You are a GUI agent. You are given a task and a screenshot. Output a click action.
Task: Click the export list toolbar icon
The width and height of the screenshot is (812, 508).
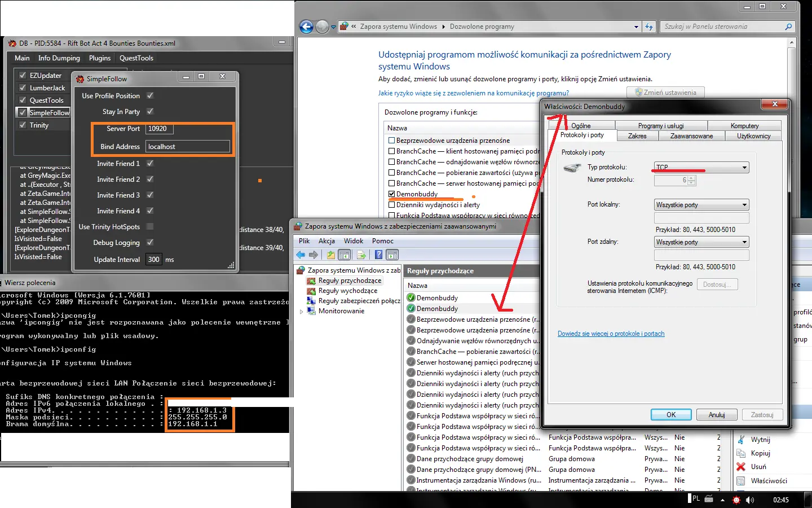pos(361,255)
